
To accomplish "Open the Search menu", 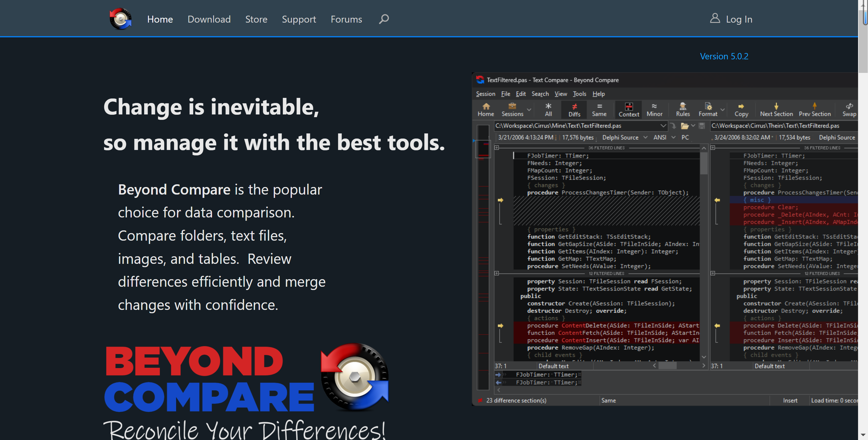I will 540,94.
